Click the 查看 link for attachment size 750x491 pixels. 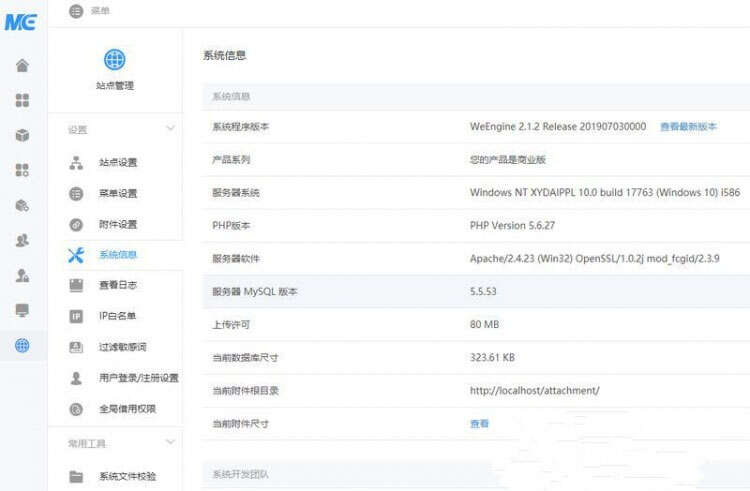pos(479,424)
